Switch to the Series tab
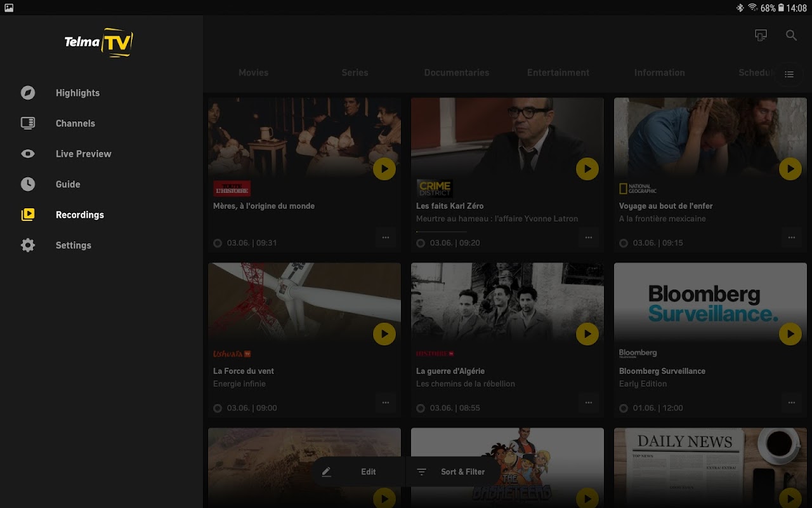The height and width of the screenshot is (508, 812). coord(355,73)
